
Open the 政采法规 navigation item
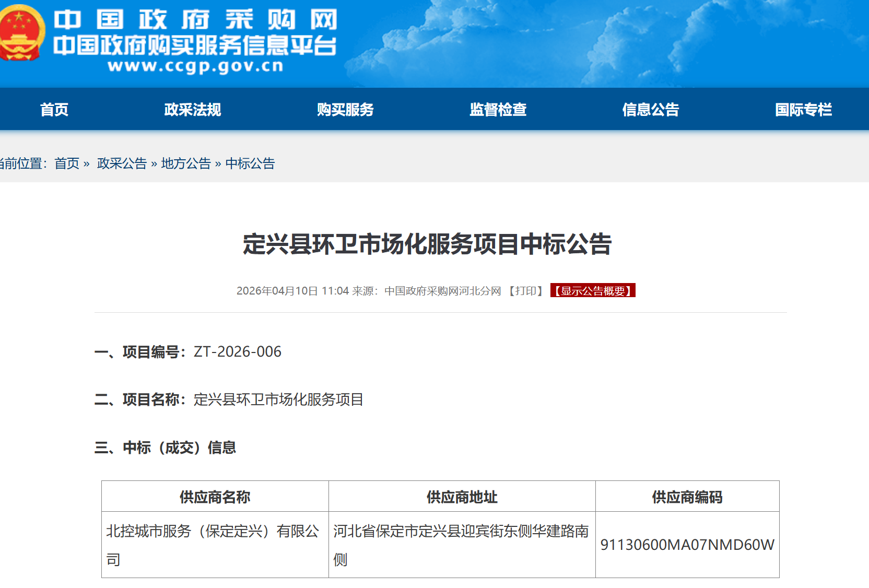193,110
